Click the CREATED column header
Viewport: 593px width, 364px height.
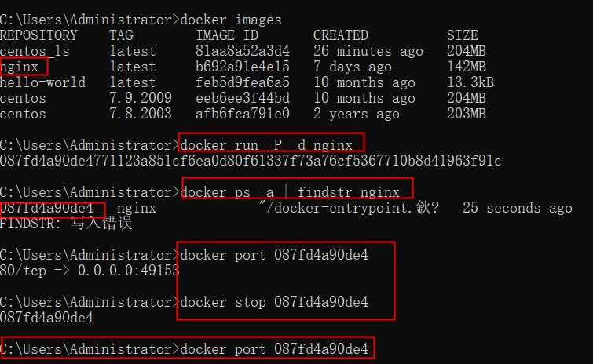340,35
